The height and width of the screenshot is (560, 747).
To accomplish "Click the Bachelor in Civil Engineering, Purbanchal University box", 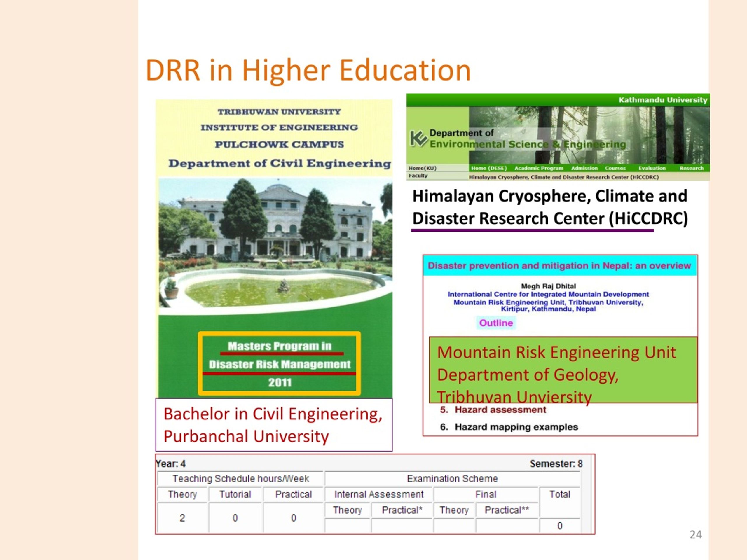I will [274, 425].
